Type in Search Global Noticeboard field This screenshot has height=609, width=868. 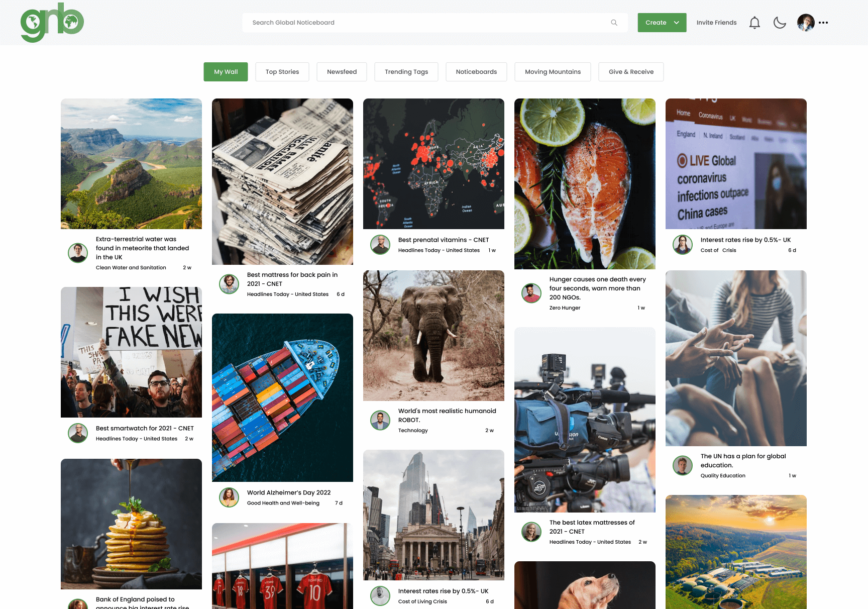pos(427,23)
